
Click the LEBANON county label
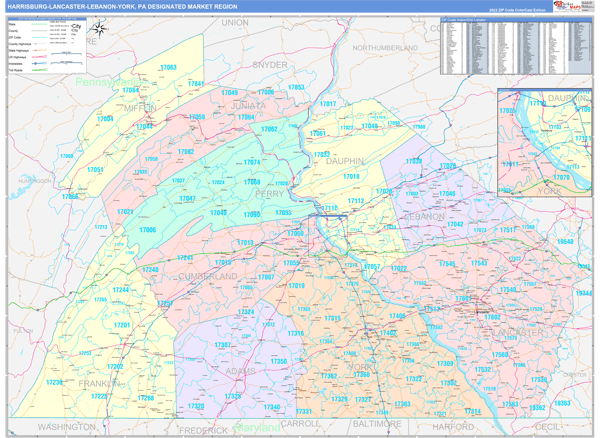(425, 217)
